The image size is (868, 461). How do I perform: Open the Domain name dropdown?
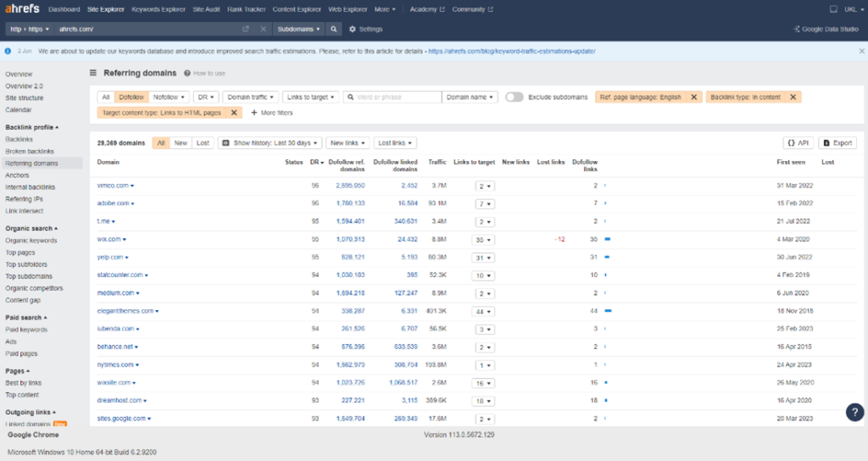[x=470, y=97]
